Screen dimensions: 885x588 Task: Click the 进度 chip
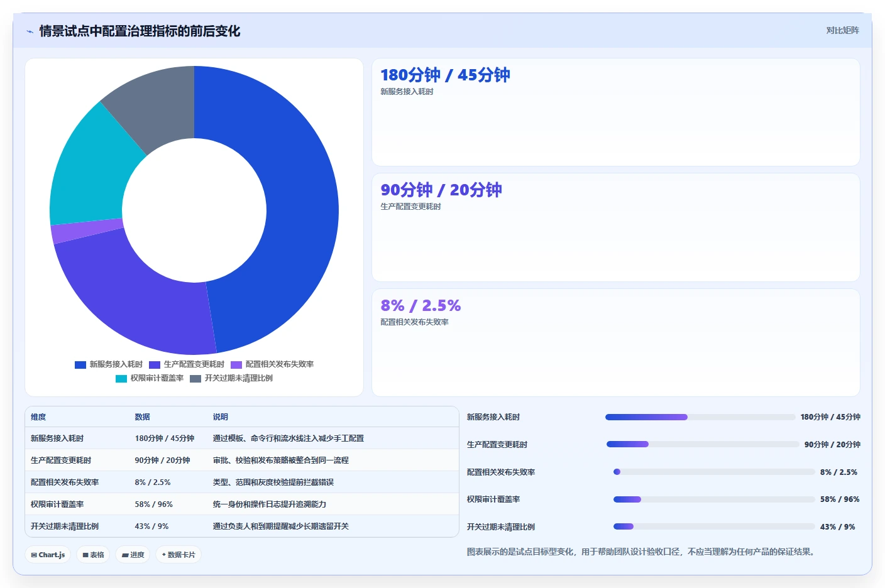tap(133, 555)
